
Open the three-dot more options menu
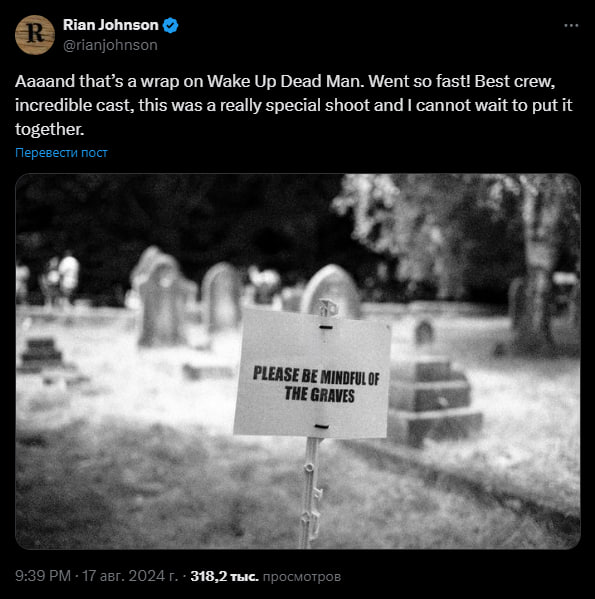tap(571, 26)
